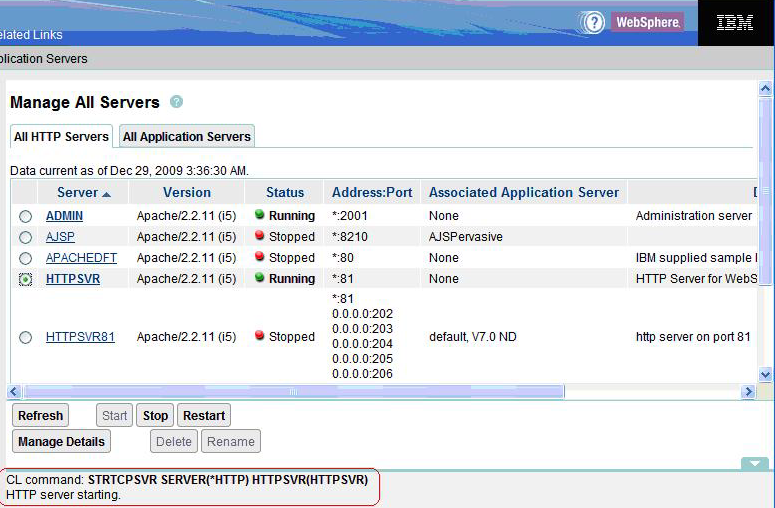Screen dimensions: 775x508
Task: Select the HTTPSVR server radio button
Action: (x=25, y=279)
